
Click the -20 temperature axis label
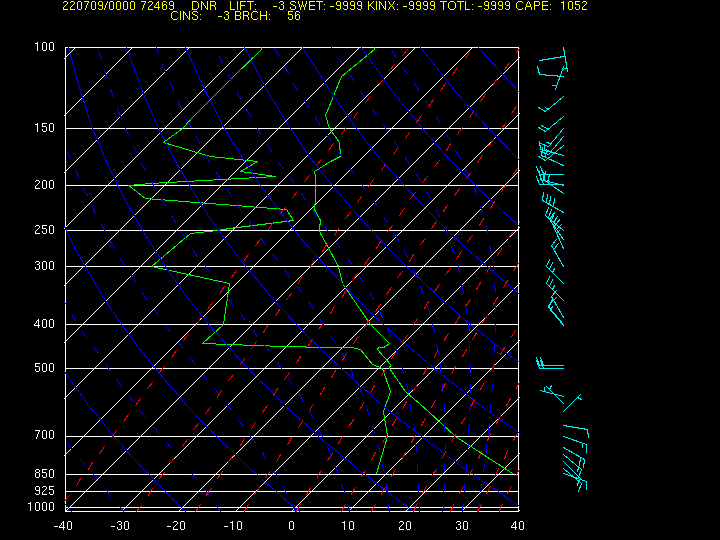176,526
